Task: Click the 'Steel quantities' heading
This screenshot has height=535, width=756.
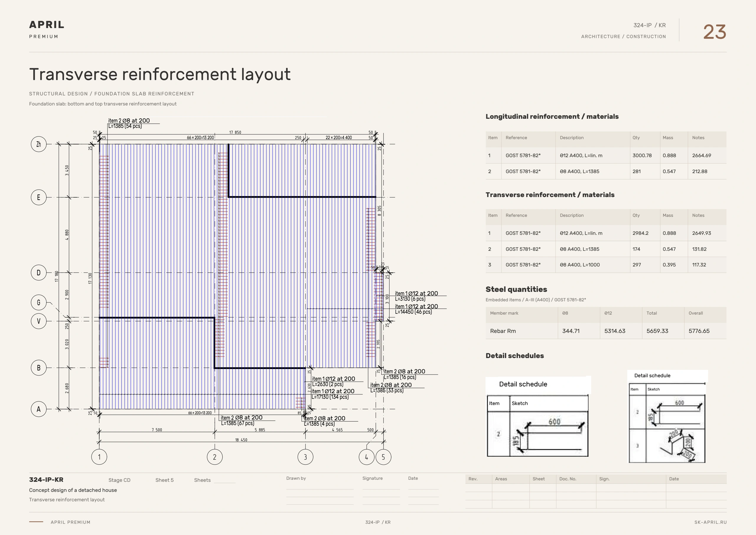Action: tap(516, 289)
